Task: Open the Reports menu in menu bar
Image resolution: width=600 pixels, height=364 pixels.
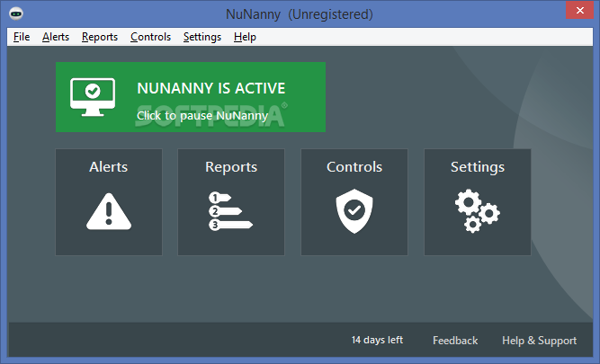Action: (100, 37)
